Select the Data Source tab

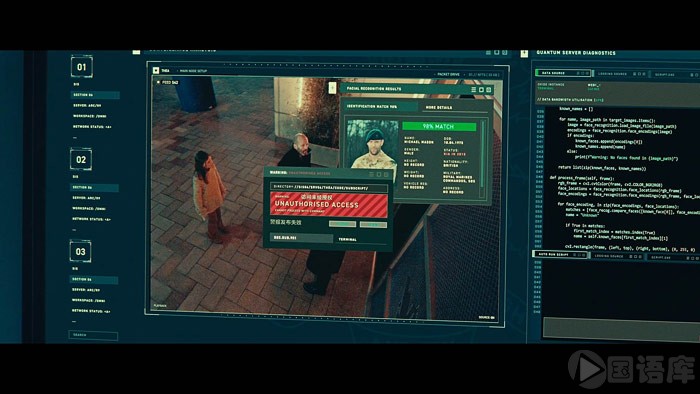point(563,73)
